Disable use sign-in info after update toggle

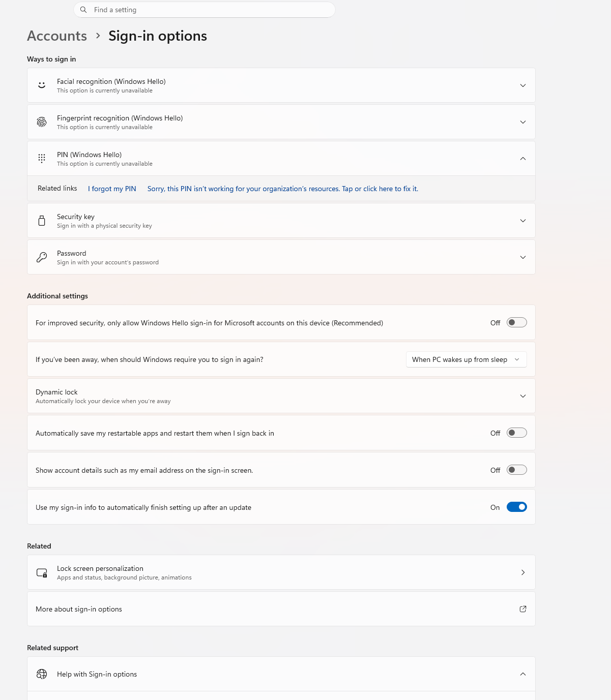[517, 507]
